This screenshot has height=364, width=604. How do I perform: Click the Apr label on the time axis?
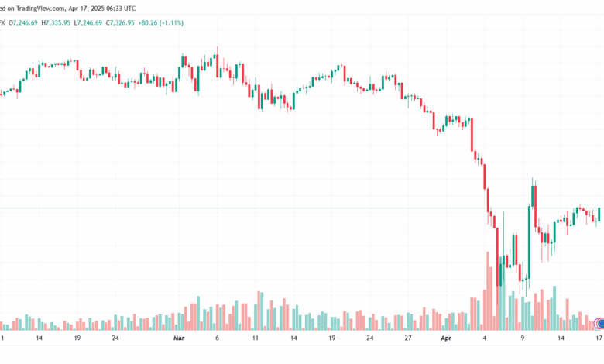coord(446,338)
